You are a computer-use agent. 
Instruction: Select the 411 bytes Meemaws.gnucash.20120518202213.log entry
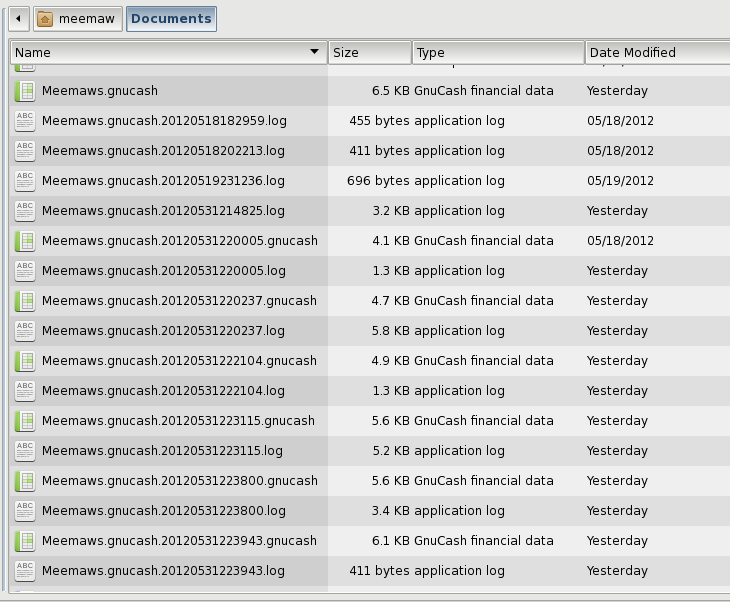[370, 151]
